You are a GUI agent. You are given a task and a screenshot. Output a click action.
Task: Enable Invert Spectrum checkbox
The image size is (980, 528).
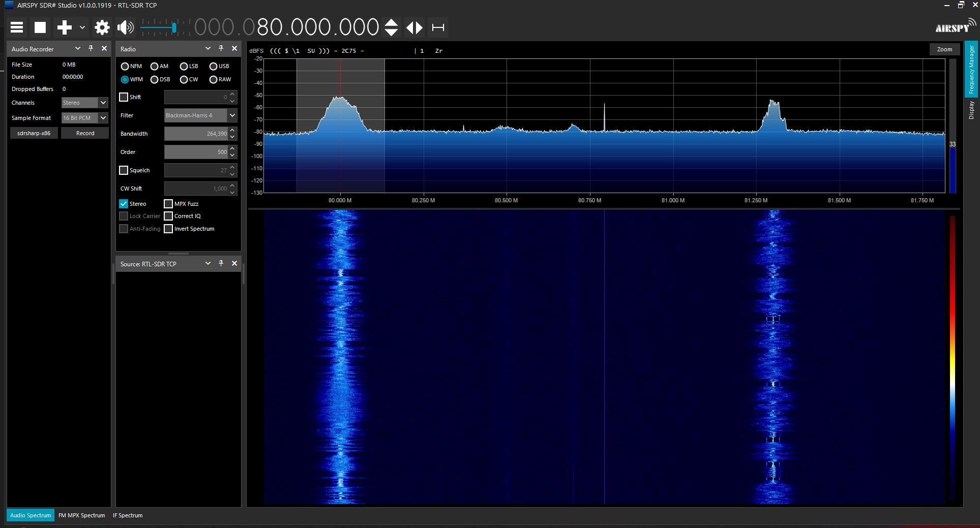[168, 229]
